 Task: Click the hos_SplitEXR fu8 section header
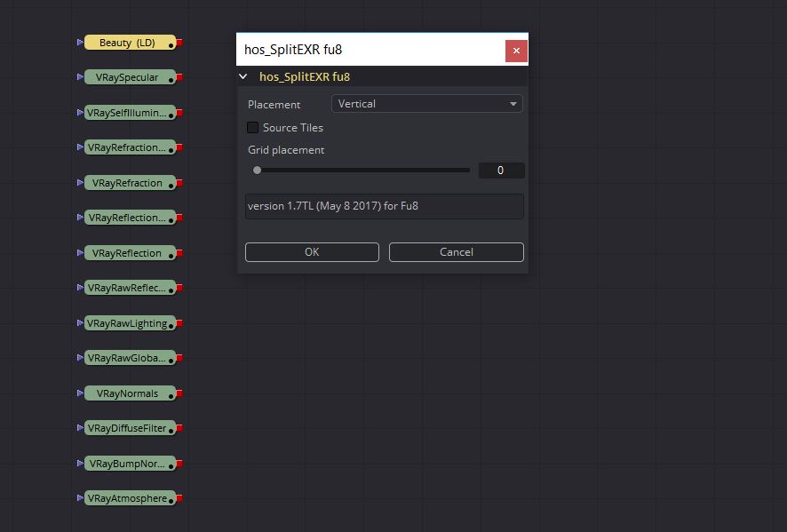(383, 76)
